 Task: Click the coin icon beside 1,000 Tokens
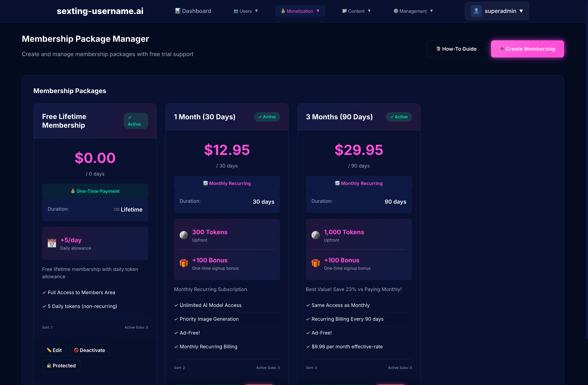[x=315, y=235]
